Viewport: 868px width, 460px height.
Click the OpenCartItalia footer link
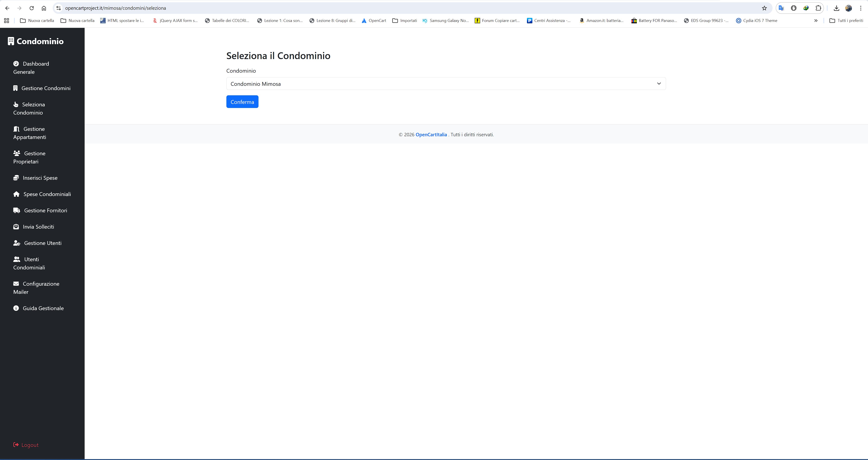(x=431, y=134)
